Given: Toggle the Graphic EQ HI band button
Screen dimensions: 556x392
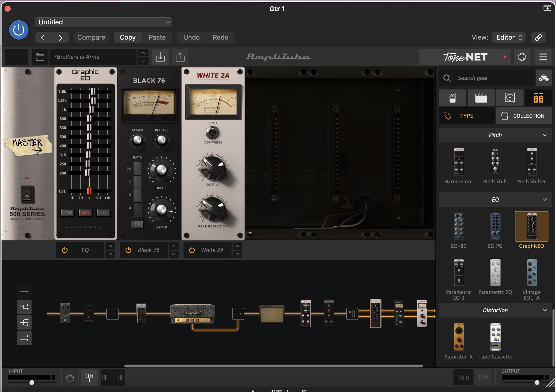Looking at the screenshot, I should coord(103,213).
